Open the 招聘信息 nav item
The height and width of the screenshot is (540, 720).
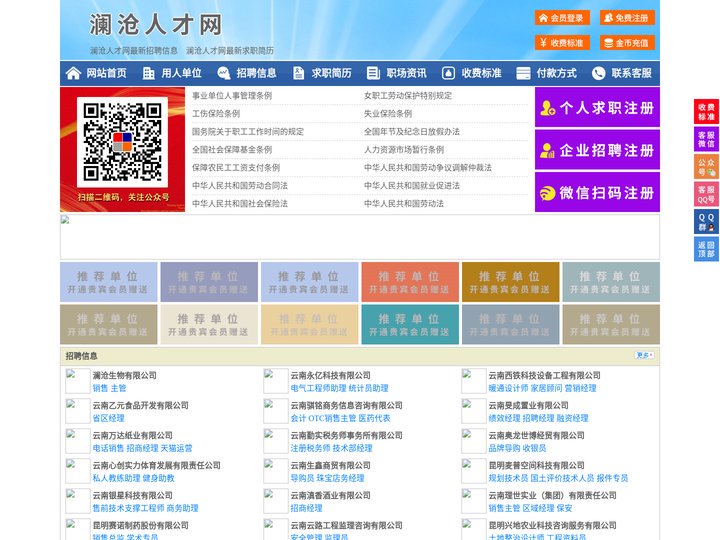click(256, 73)
